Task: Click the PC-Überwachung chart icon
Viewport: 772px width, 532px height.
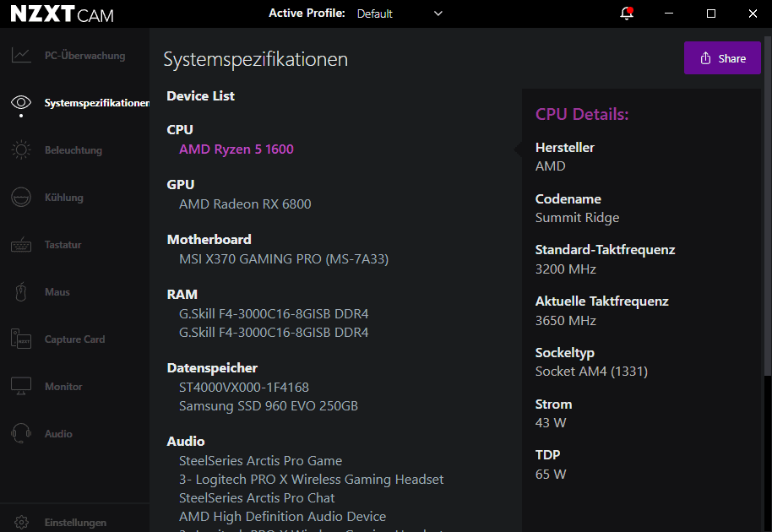Action: tap(21, 55)
